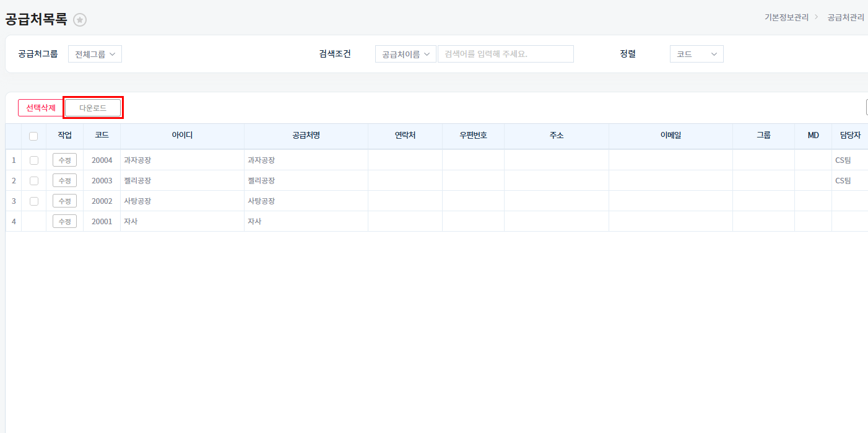
Task: Open the 전체그룹 supplier group dropdown
Action: [95, 55]
